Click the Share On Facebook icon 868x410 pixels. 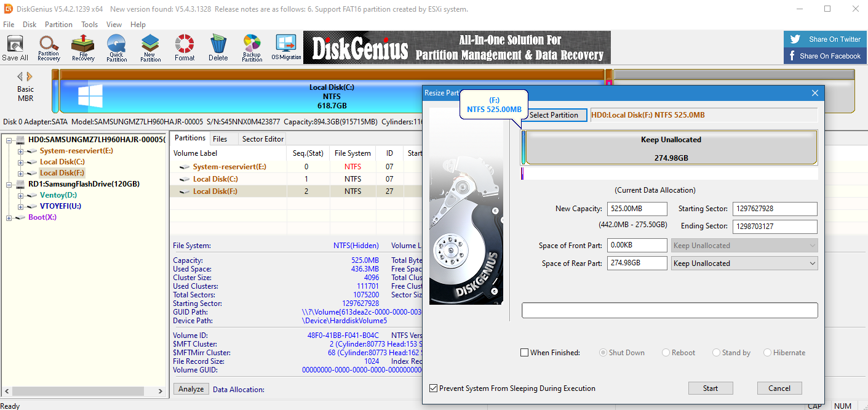coord(794,56)
